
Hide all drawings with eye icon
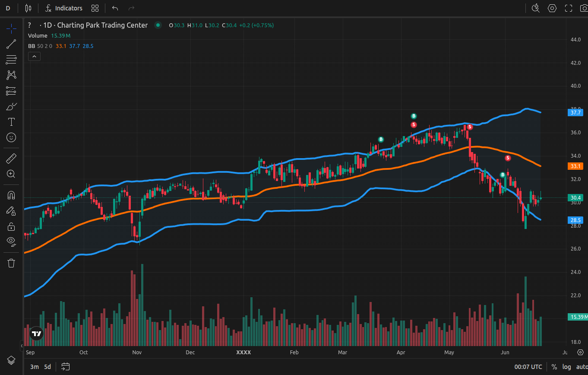tap(11, 241)
